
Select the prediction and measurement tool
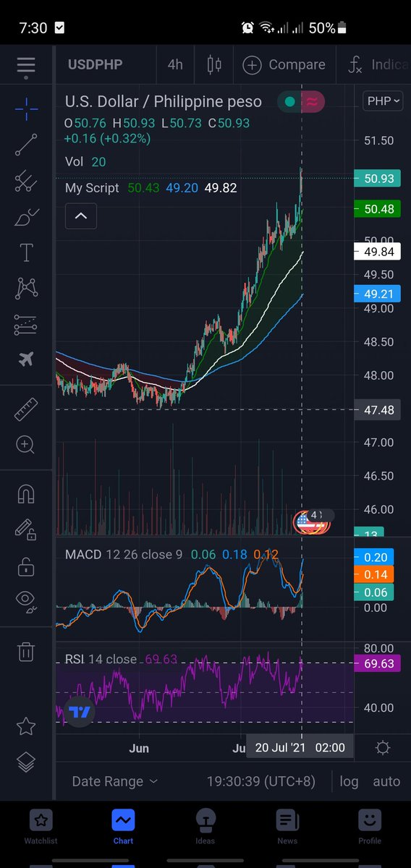coord(26,325)
